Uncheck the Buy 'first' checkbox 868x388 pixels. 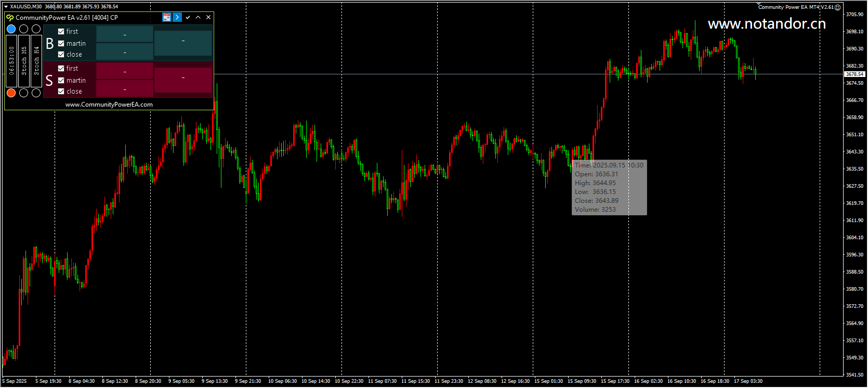tap(61, 32)
